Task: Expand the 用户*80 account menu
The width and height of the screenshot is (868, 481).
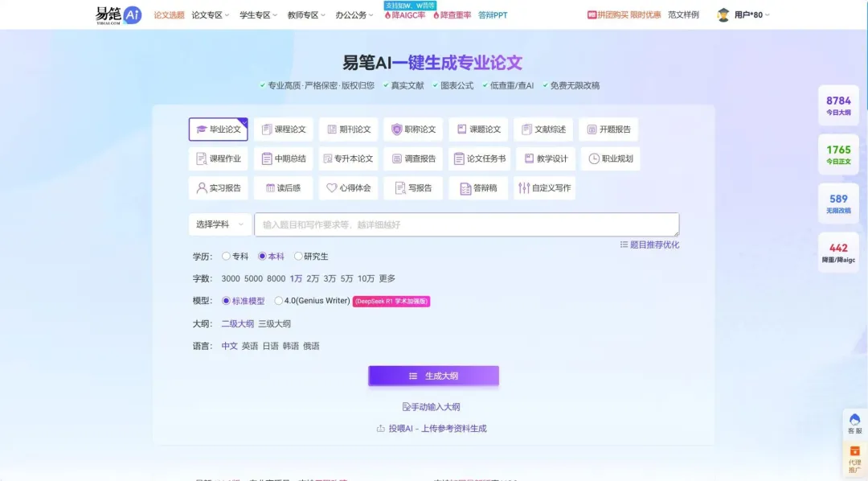Action: click(743, 15)
